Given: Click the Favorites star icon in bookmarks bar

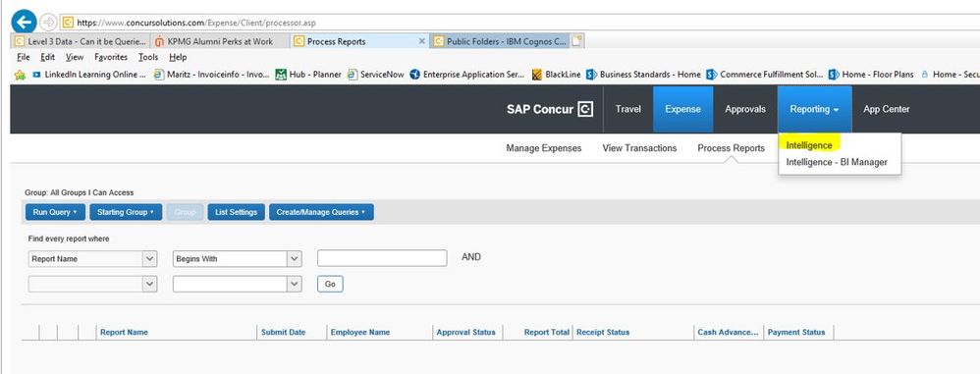Looking at the screenshot, I should tap(20, 75).
